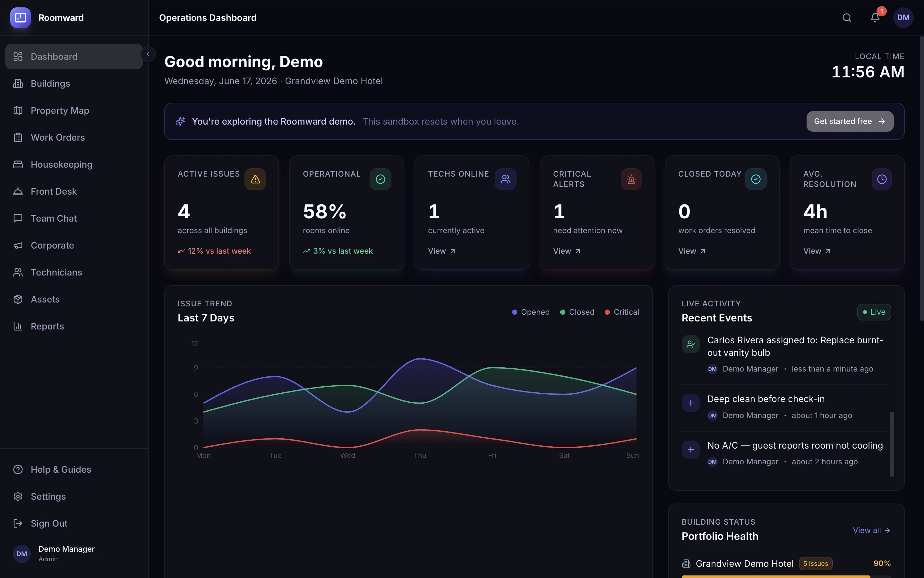Click the Roomward logo icon
The height and width of the screenshot is (578, 924).
20,18
